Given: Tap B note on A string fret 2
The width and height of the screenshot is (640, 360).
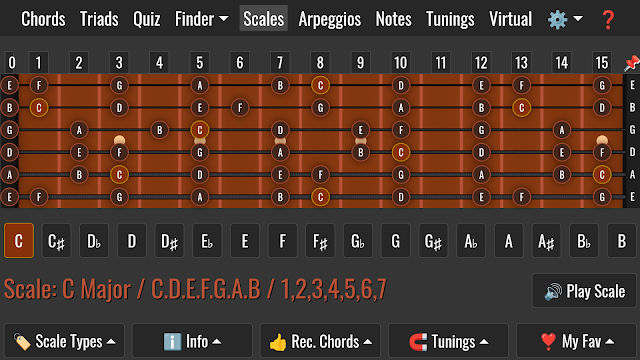Looking at the screenshot, I should (79, 175).
